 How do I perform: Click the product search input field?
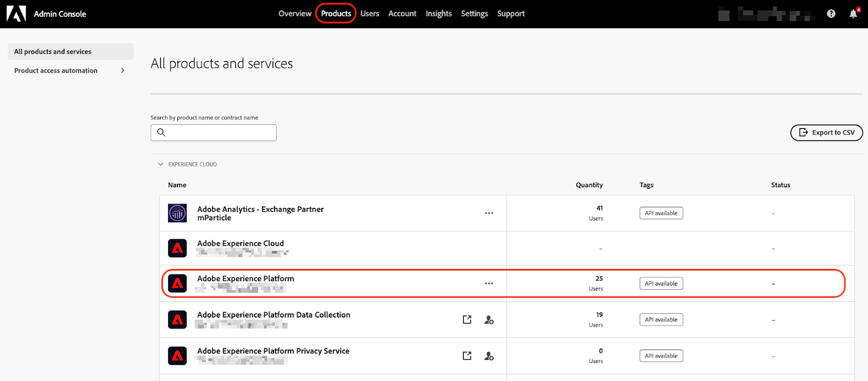coord(214,132)
